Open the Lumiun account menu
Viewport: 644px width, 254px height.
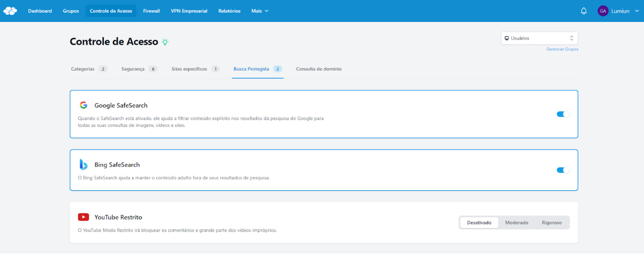tap(618, 11)
